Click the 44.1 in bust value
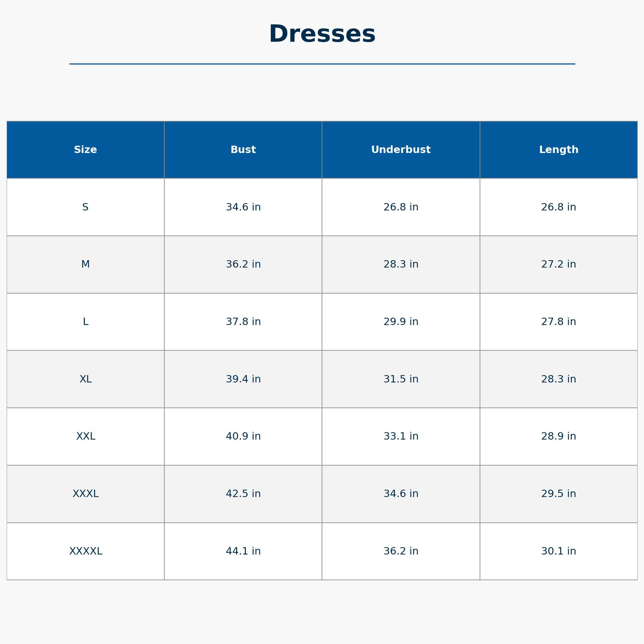Screen dimensions: 644x644 pos(243,551)
